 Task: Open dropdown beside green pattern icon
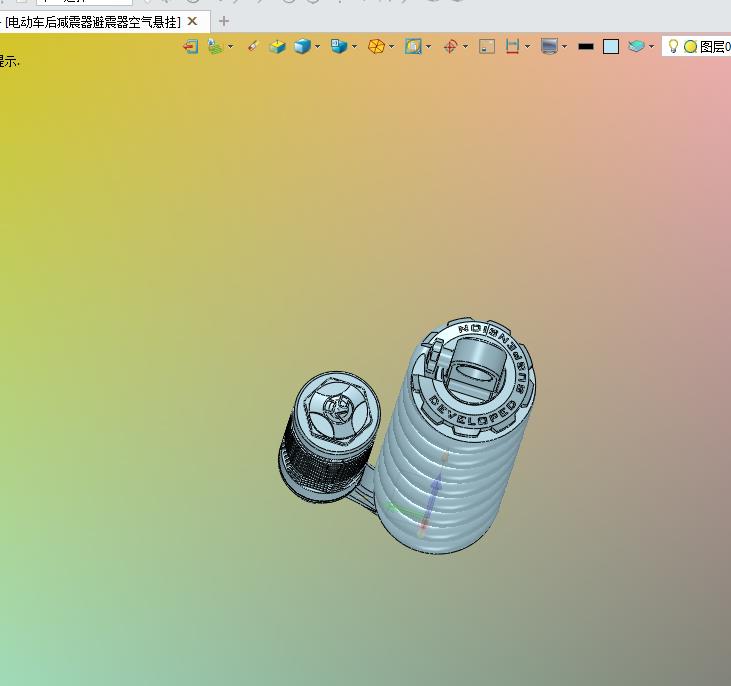[x=230, y=47]
